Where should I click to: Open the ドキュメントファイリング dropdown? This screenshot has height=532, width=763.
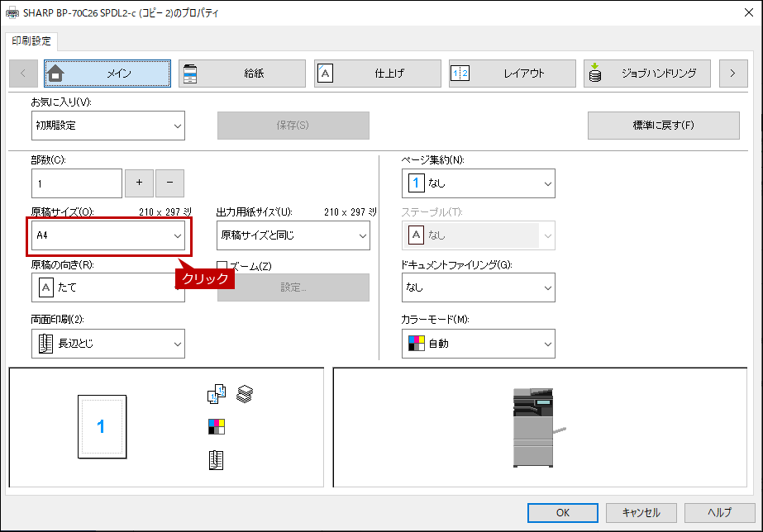(479, 287)
